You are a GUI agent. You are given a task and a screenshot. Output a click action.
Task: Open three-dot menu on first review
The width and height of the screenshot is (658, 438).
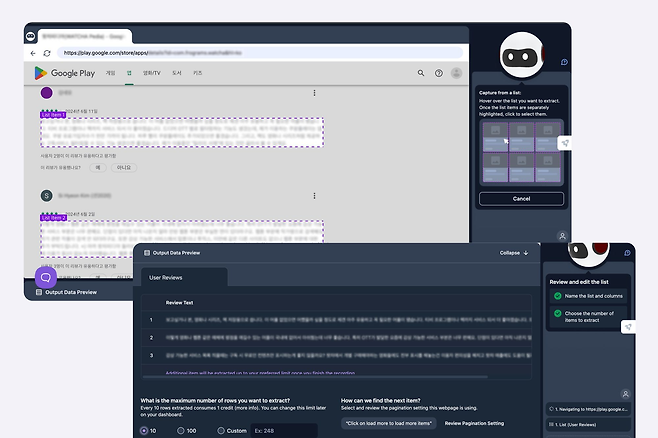pos(314,94)
